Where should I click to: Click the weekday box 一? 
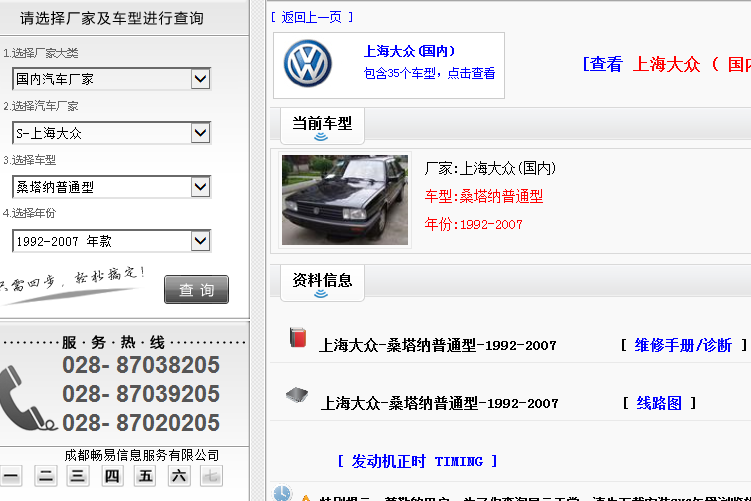11,476
